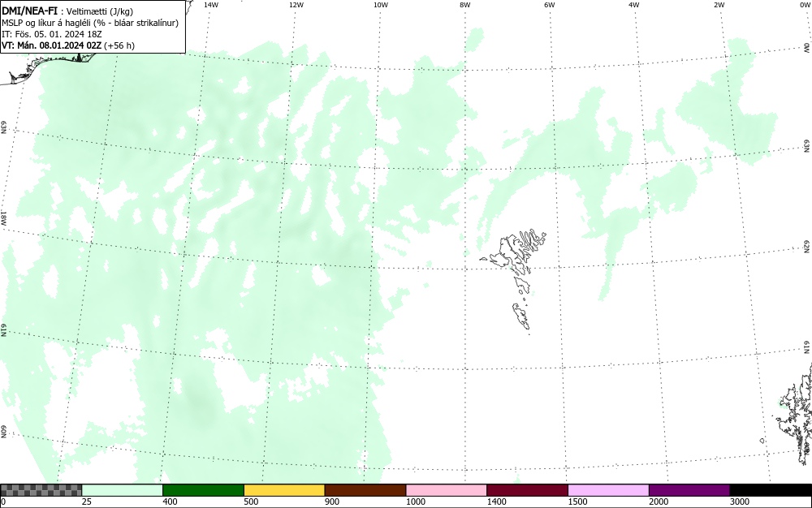Click the southernmost Faroe island (Suðuroy) outline
The width and height of the screenshot is (812, 508).
point(521,316)
